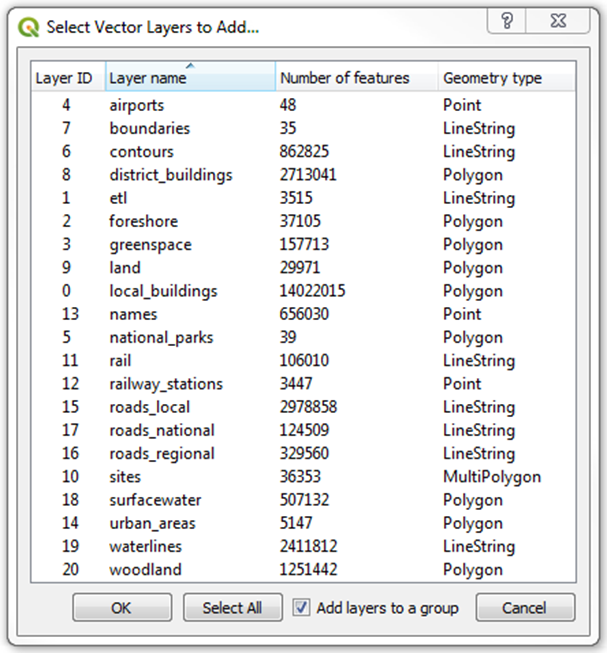Select the contours layer row

coord(304,152)
